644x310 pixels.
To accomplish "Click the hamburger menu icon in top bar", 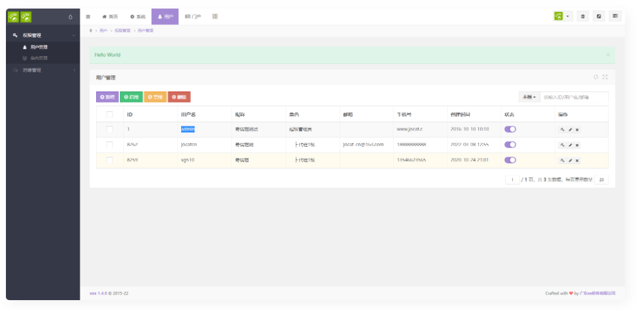I will coord(89,16).
